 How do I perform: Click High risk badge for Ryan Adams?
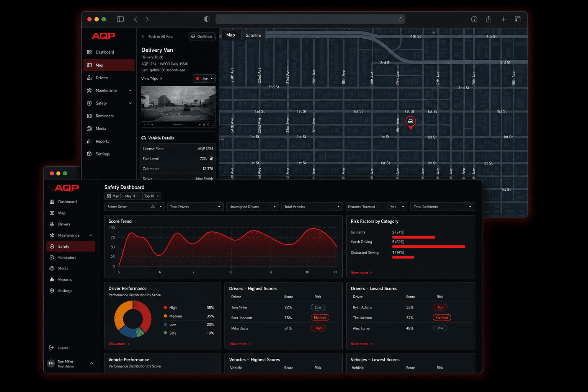[x=440, y=307]
